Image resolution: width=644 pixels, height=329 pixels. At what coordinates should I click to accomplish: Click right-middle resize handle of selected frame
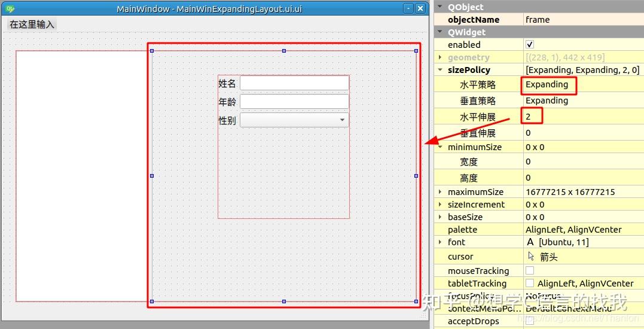coord(416,176)
